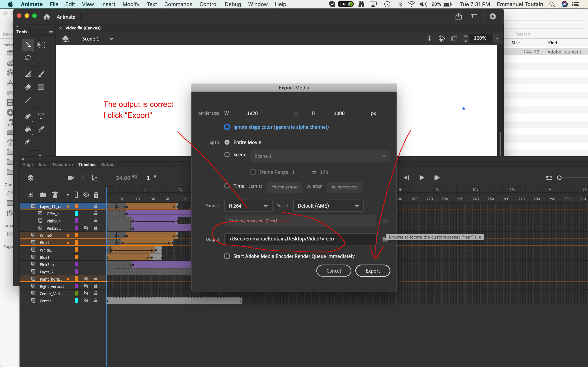
Task: Expand the Scene 1 edit bar dropdown
Action: pyautogui.click(x=111, y=39)
